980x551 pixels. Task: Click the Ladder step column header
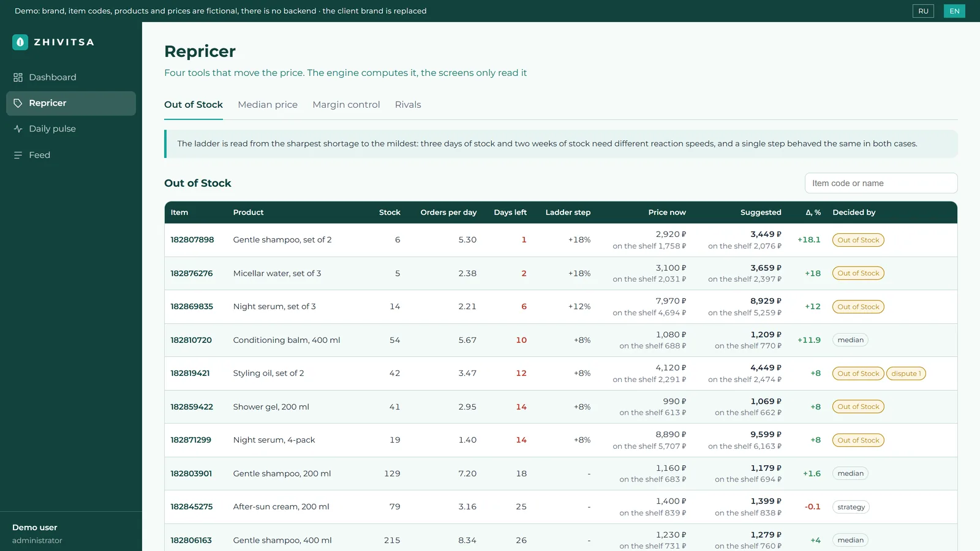click(x=568, y=212)
